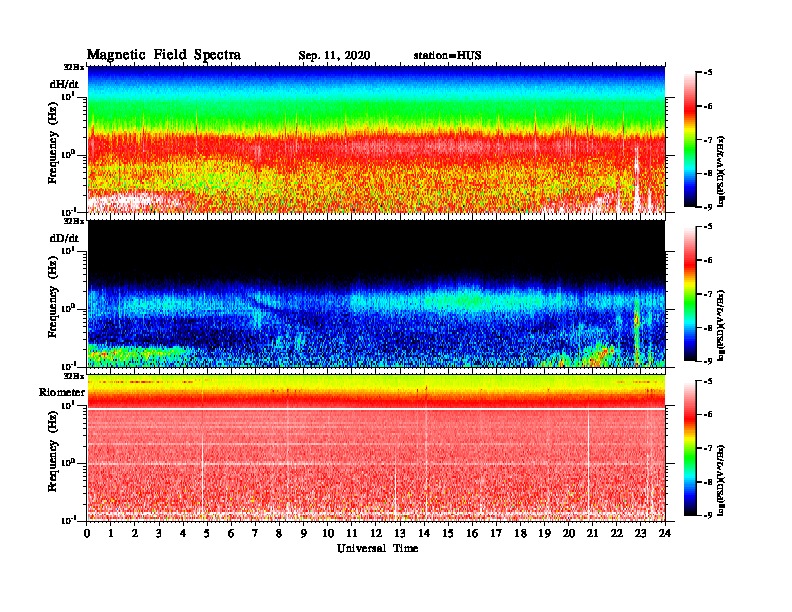
Task: Click the "-9" tick on dH/dt color scale
Action: (707, 207)
